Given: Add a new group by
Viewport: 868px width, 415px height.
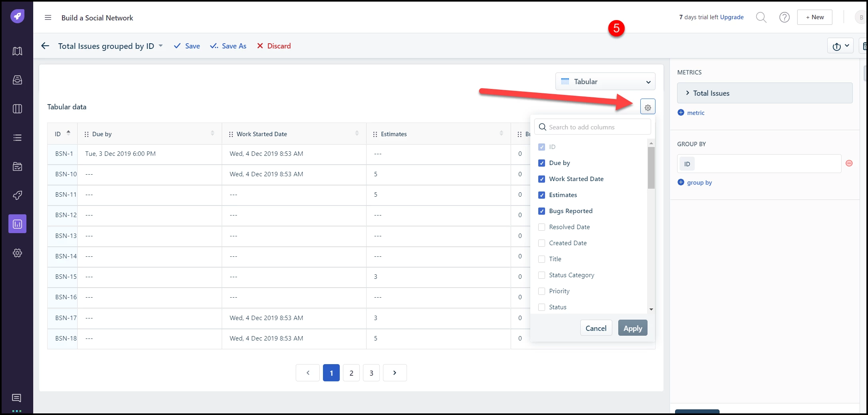Looking at the screenshot, I should (695, 182).
